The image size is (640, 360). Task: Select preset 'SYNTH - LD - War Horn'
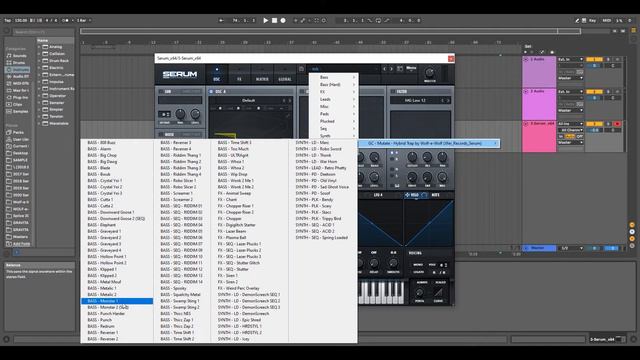coord(316,162)
